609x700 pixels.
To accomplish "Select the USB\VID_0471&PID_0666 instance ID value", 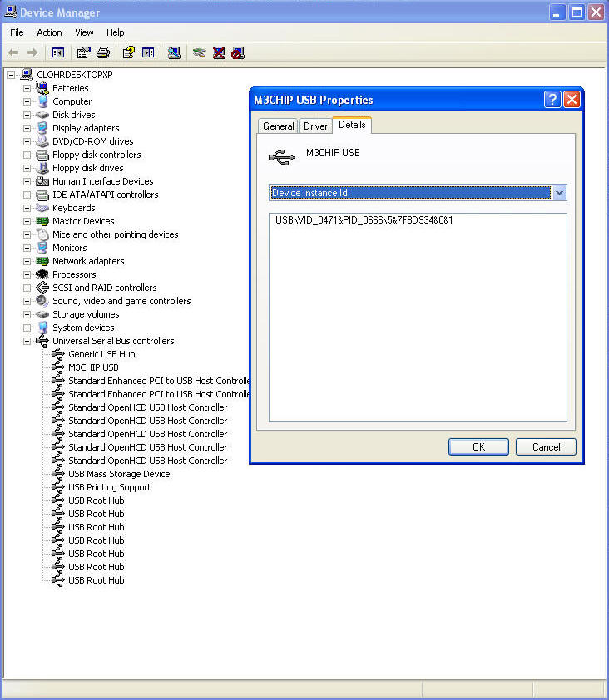I will tap(364, 220).
